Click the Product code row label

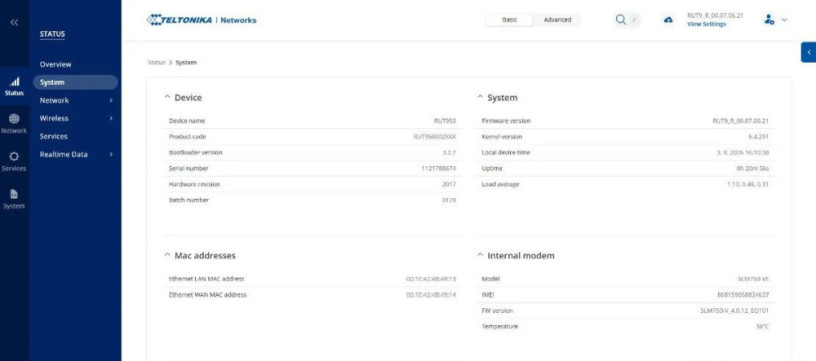(187, 137)
